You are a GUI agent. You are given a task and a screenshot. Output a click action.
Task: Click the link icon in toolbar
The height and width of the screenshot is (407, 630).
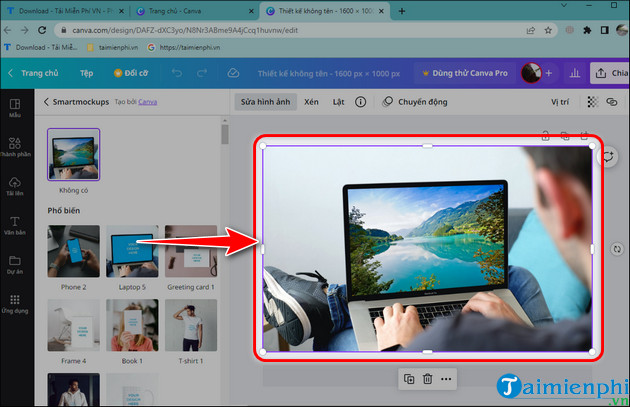(612, 102)
